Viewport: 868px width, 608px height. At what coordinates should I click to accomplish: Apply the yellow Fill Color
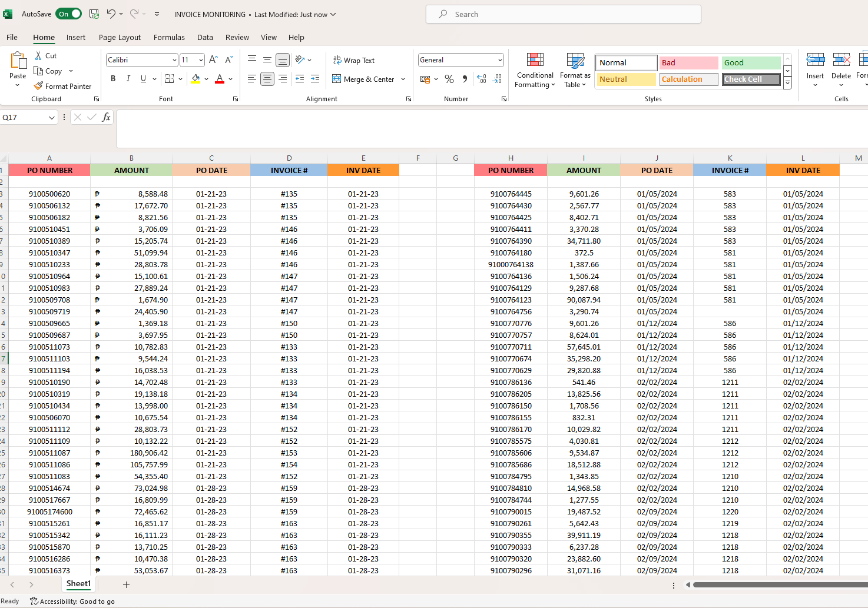click(196, 79)
